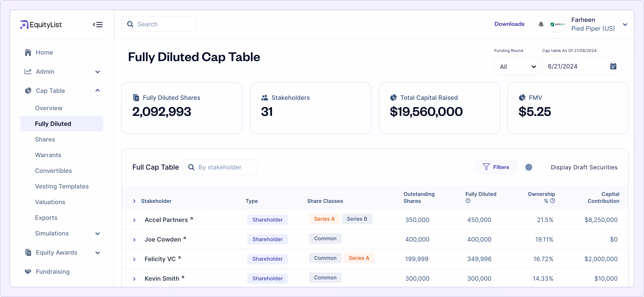Expand the Simulations submenu chevron
This screenshot has height=297, width=644.
coord(98,234)
